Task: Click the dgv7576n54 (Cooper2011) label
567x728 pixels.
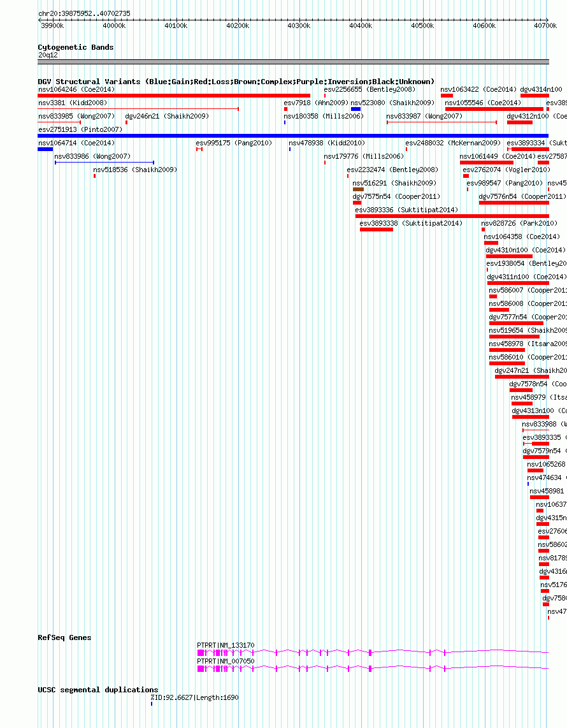Action: tap(523, 197)
